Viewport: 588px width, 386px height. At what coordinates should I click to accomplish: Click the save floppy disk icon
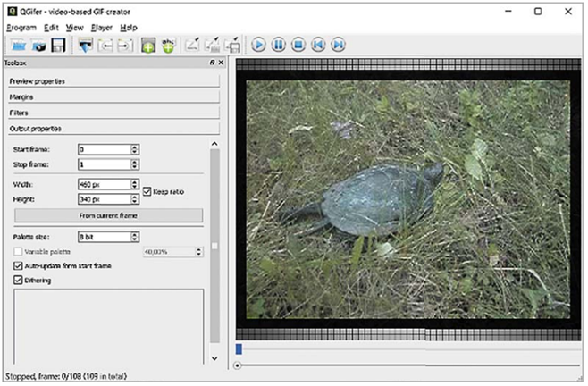[x=58, y=45]
